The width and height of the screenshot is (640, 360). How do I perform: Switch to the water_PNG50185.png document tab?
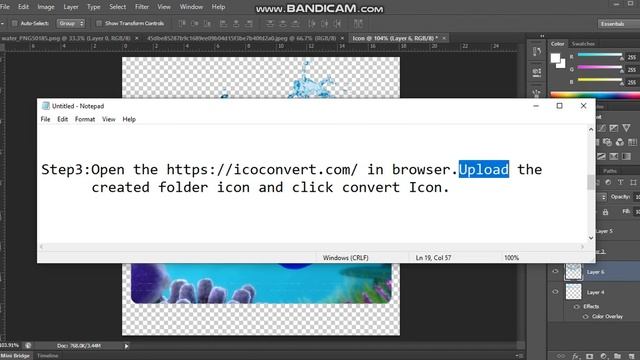point(66,38)
